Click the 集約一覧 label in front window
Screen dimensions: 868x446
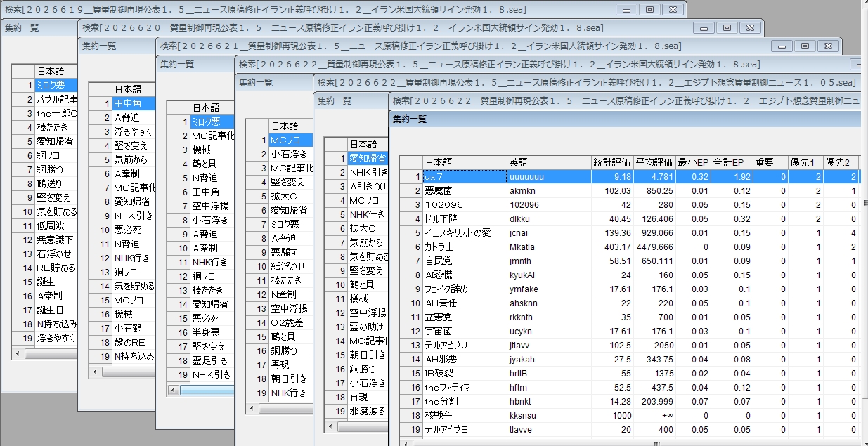pos(409,119)
